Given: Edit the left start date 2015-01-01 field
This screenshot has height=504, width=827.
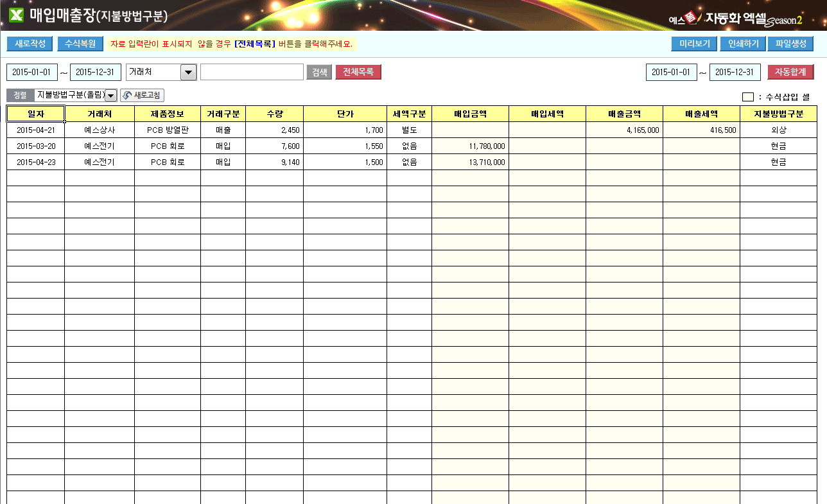Looking at the screenshot, I should click(x=32, y=72).
